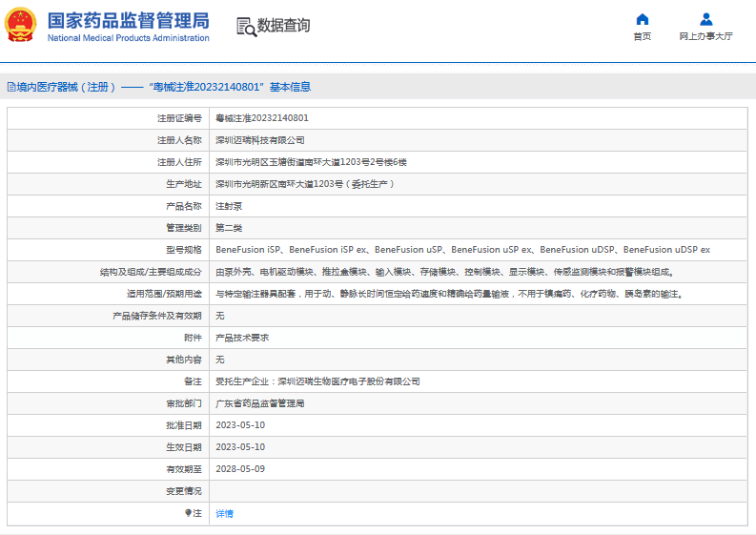The height and width of the screenshot is (535, 756).
Task: Click the National Medical Products Administration subtitle
Action: pos(129,37)
